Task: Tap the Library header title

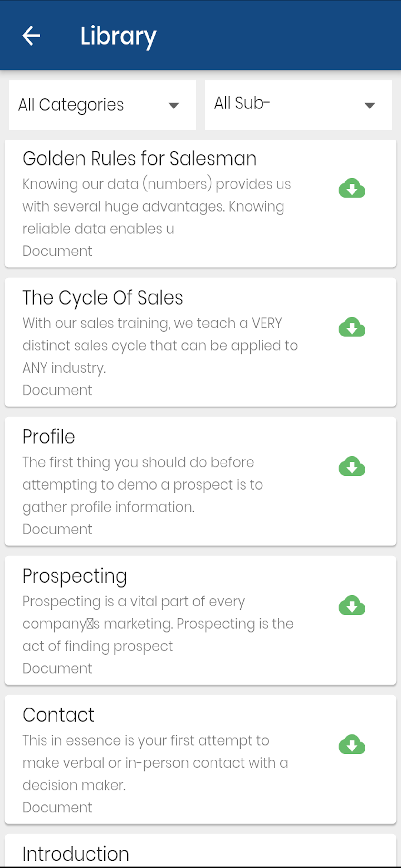Action: pyautogui.click(x=118, y=36)
